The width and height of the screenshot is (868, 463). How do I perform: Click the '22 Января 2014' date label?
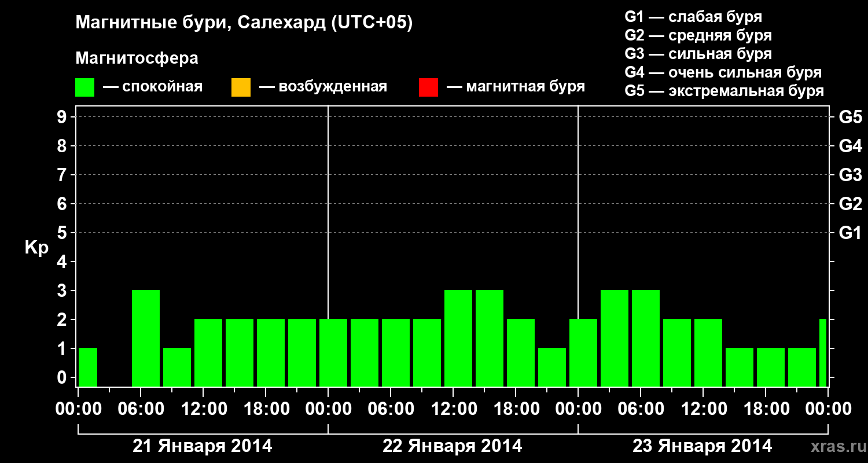[x=453, y=446]
